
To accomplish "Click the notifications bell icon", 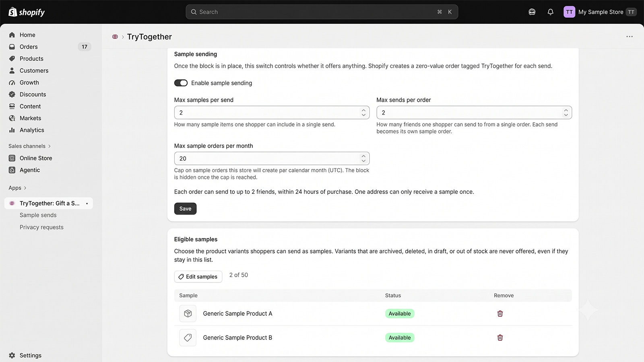I will 551,12.
